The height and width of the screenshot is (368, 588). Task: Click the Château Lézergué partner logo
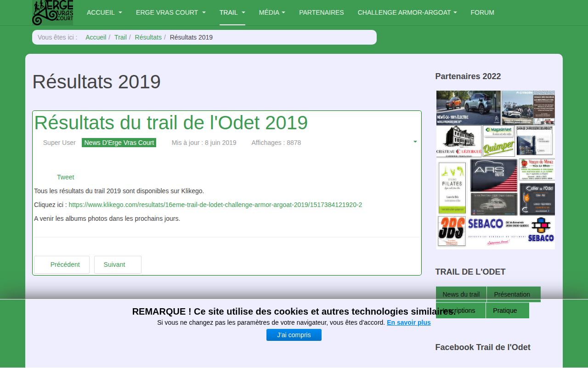click(459, 142)
